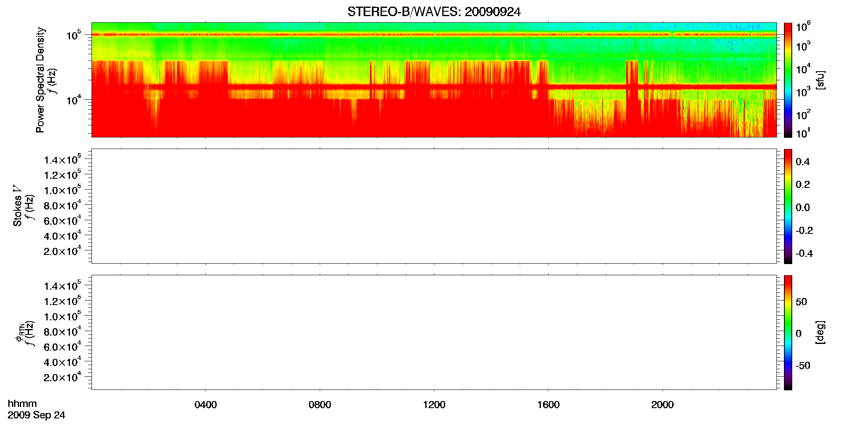Click the [deg] unit label
Viewport: 868px width, 447px height.
coord(820,332)
